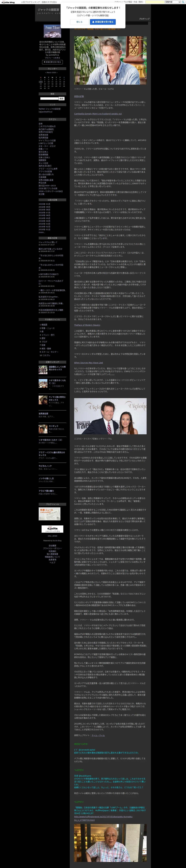Open category 2018 東アフリカの旅
Image resolution: width=186 pixels, height=868 pixels.
[48, 188]
